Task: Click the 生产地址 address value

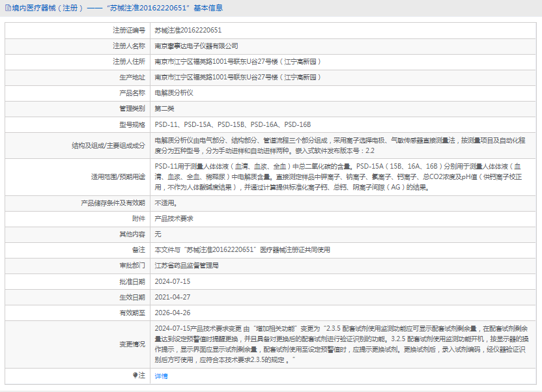Action: 238,77
